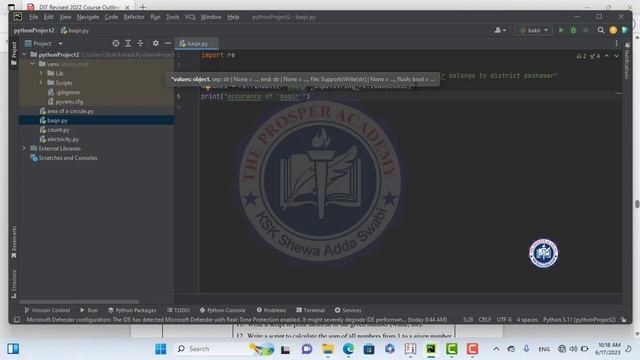The image size is (640, 360).
Task: Select count.py in the Project tree
Action: click(x=55, y=130)
